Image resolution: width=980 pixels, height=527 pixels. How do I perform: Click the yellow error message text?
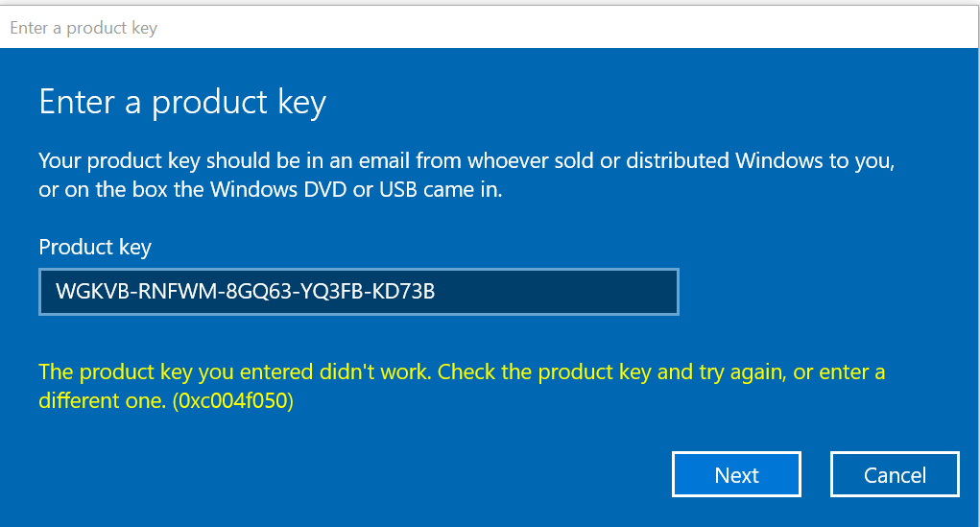coord(462,386)
